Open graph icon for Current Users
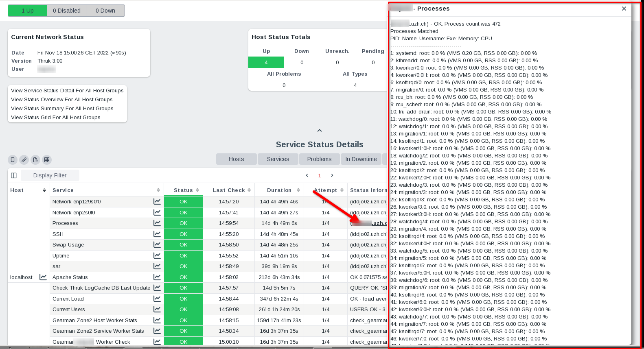Viewport: 644px width, 349px height. pos(157,309)
